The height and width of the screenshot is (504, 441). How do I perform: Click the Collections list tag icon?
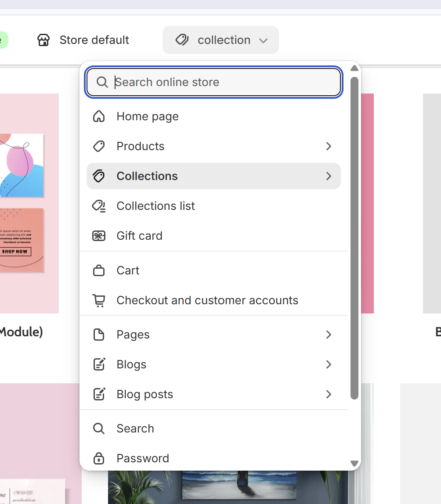pyautogui.click(x=99, y=206)
